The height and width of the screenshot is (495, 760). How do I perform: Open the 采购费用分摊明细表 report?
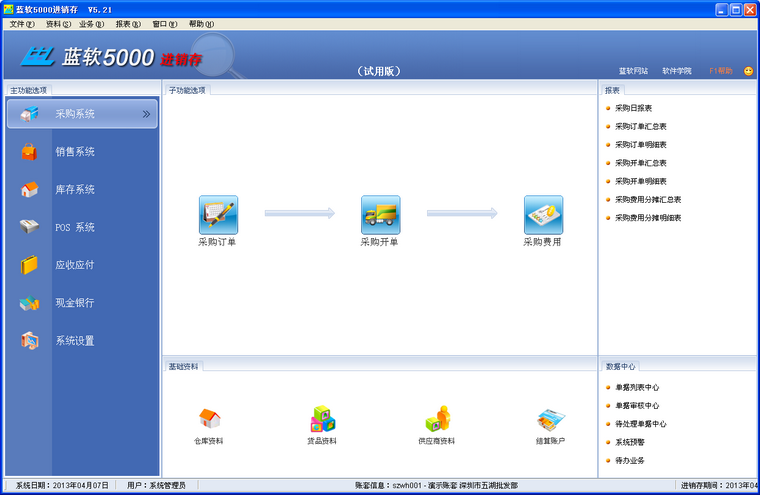coord(648,218)
